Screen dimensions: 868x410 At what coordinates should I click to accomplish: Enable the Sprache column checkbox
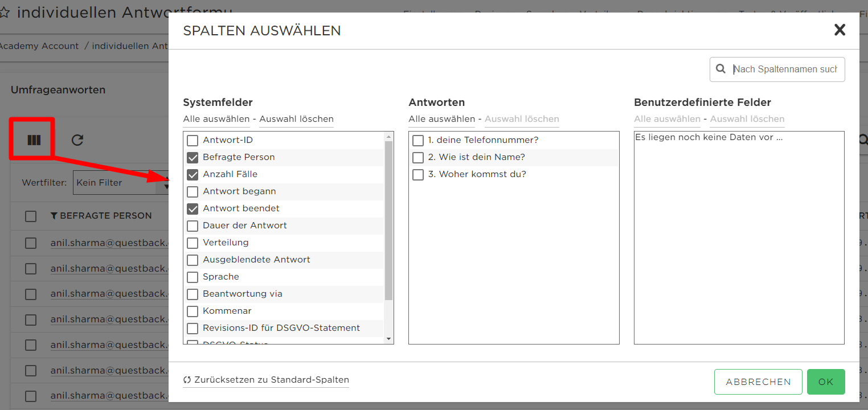click(x=193, y=277)
